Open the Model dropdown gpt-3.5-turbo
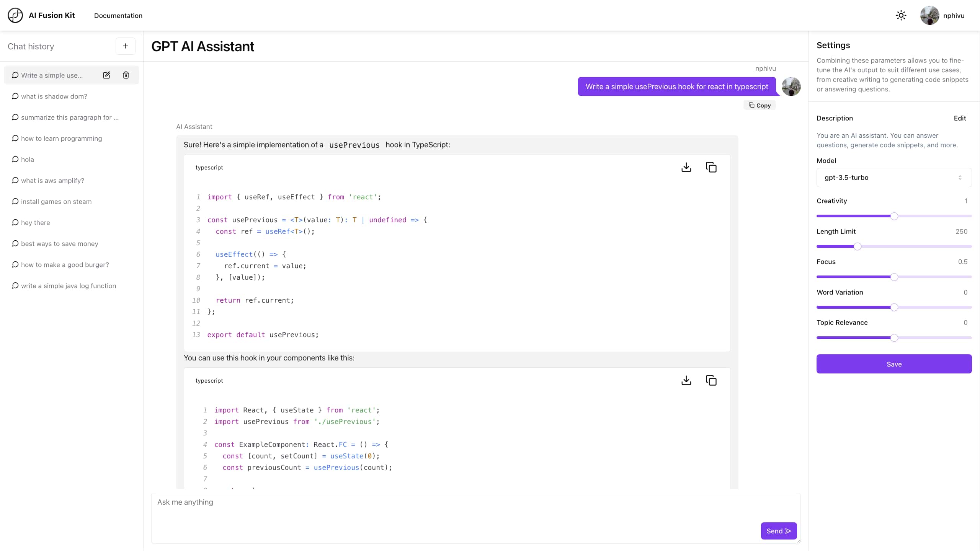Image resolution: width=980 pixels, height=551 pixels. (894, 178)
